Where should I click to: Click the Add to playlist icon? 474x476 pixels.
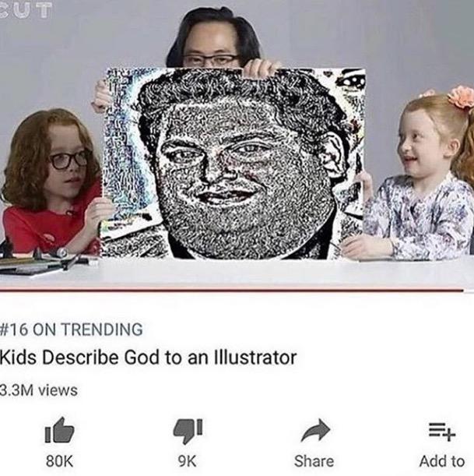click(x=442, y=432)
